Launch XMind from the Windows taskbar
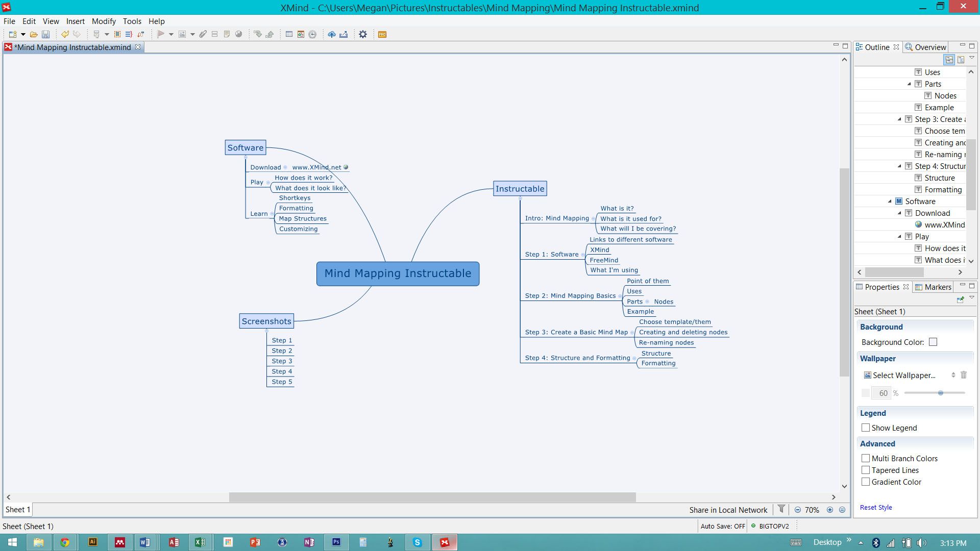The height and width of the screenshot is (551, 980). click(445, 542)
